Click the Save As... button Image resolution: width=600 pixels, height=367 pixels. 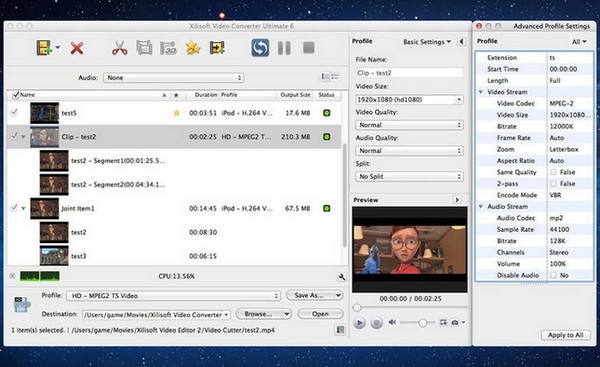(310, 295)
